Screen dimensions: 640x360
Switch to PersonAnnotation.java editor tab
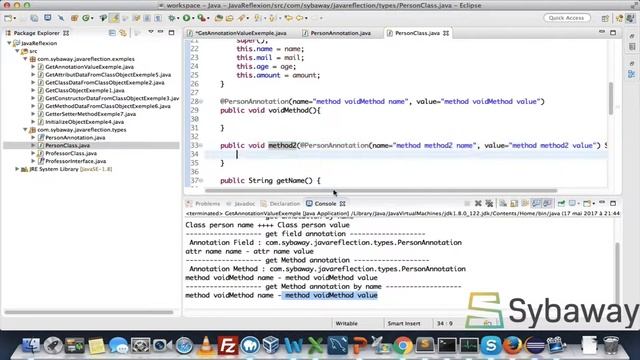[x=340, y=33]
